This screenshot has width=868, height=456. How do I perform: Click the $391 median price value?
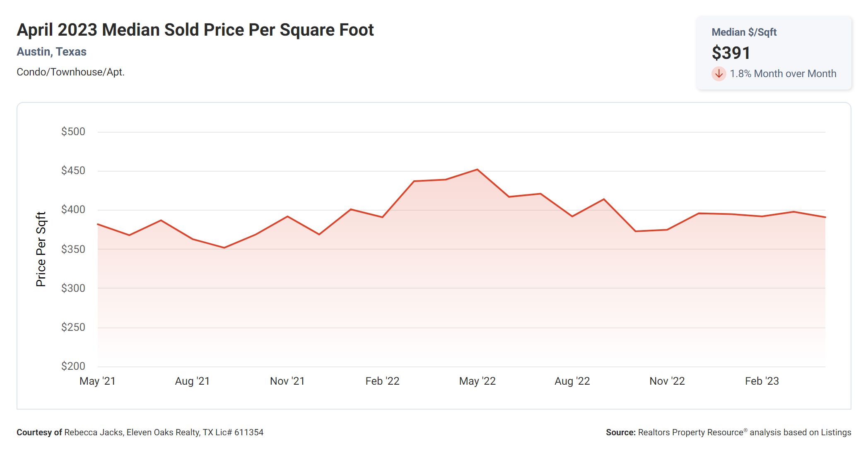pyautogui.click(x=731, y=53)
